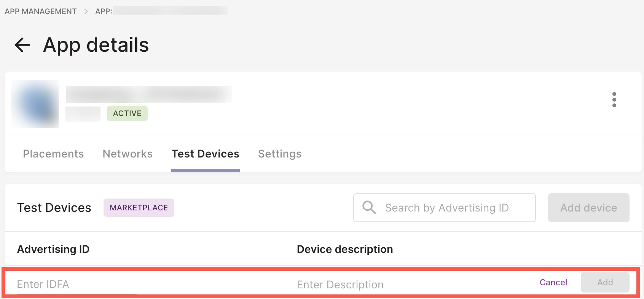Click the app icon thumbnail

[x=35, y=103]
